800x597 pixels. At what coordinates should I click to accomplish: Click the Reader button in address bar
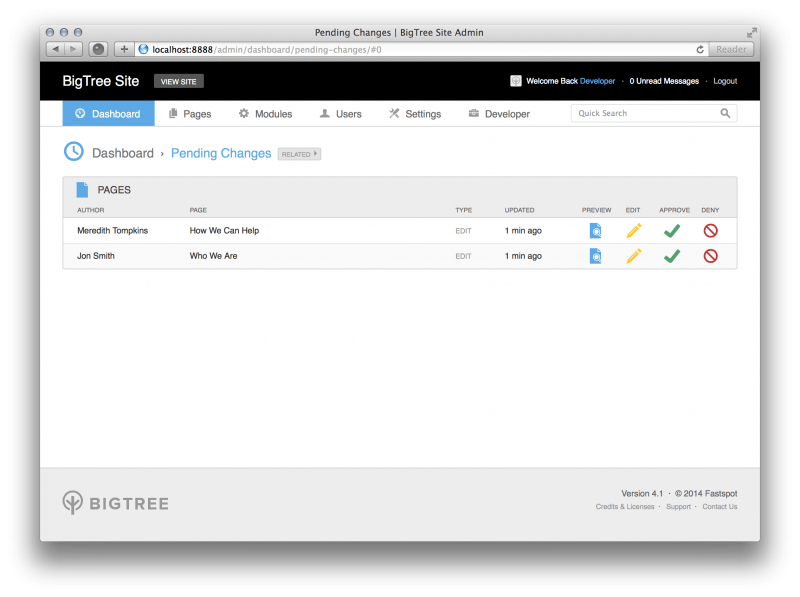click(x=731, y=49)
